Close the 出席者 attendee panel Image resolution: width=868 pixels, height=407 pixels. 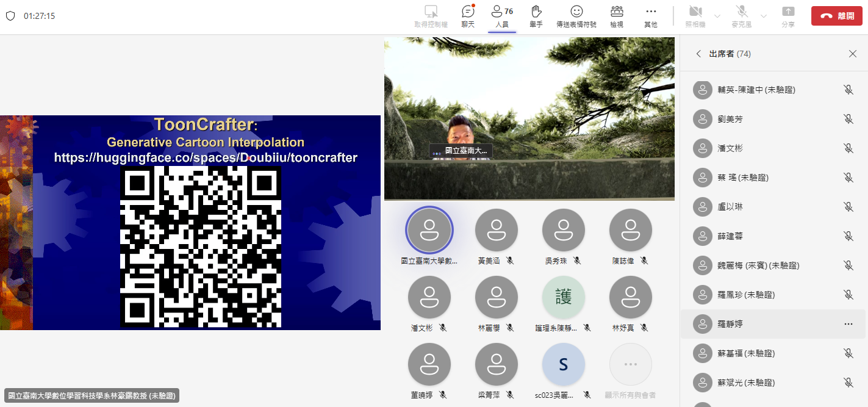pos(853,54)
